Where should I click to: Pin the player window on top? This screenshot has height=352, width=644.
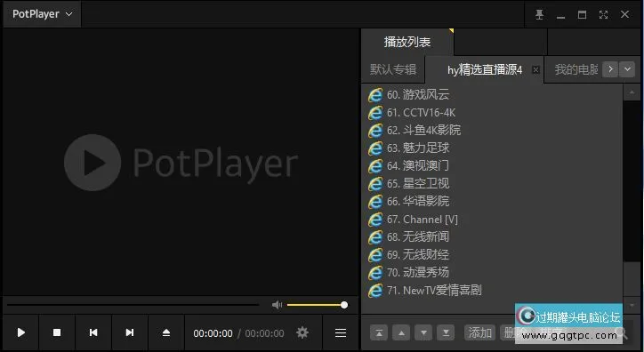[x=539, y=15]
